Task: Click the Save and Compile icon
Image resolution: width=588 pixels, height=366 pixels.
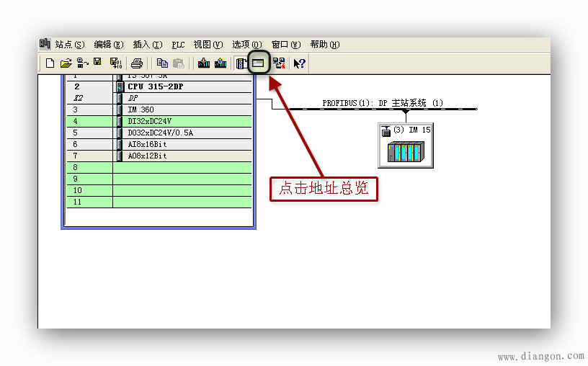Action: (x=115, y=63)
